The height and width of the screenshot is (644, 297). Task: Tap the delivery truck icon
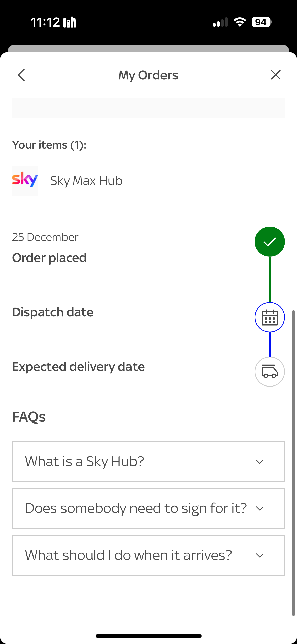pyautogui.click(x=270, y=371)
